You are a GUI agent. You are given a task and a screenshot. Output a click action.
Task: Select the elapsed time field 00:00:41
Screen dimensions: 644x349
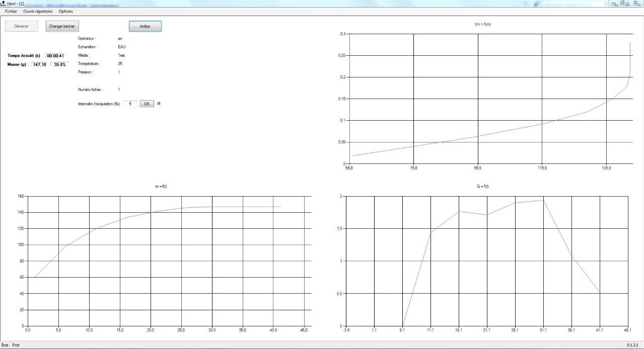point(55,56)
